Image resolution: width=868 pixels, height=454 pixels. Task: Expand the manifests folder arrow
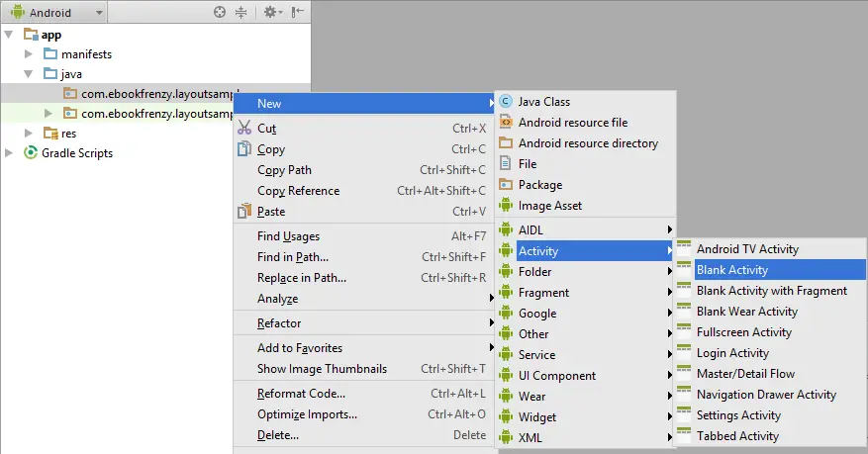[x=29, y=54]
